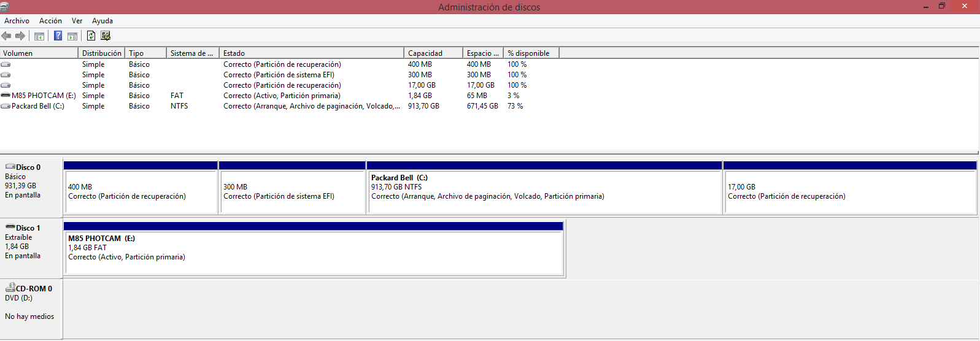The height and width of the screenshot is (341, 980).
Task: Select the Packard Bell (C:) partition block
Action: (x=544, y=188)
